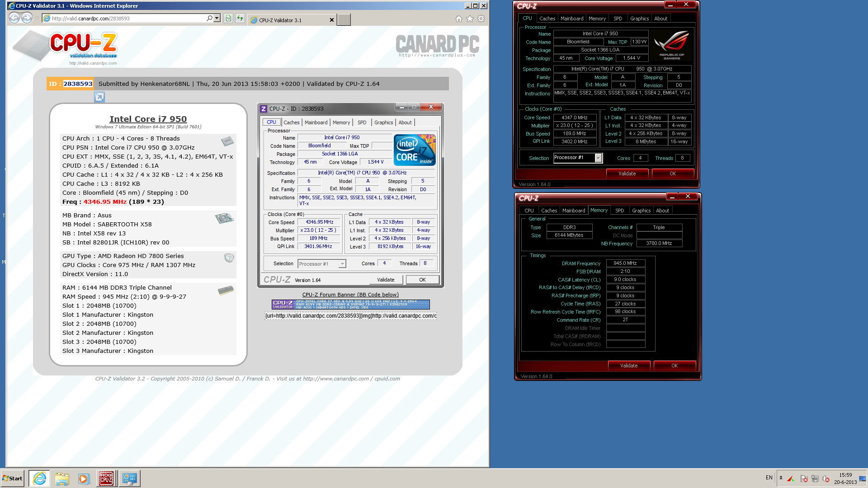Viewport: 868px width, 488px height.
Task: Click the CPU chip icon in summary panel
Action: click(x=227, y=141)
